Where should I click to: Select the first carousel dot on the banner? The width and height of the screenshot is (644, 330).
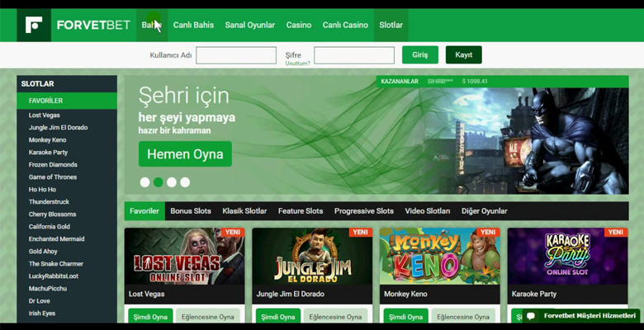tap(144, 182)
